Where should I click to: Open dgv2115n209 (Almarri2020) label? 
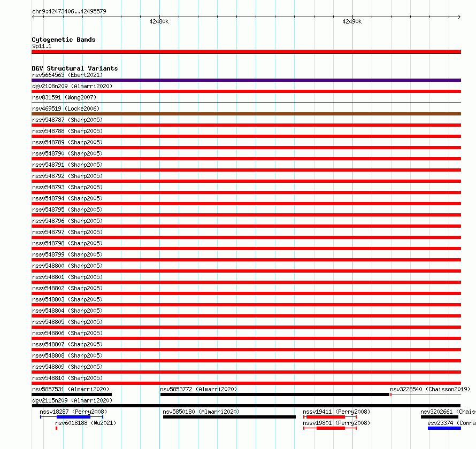(72, 400)
